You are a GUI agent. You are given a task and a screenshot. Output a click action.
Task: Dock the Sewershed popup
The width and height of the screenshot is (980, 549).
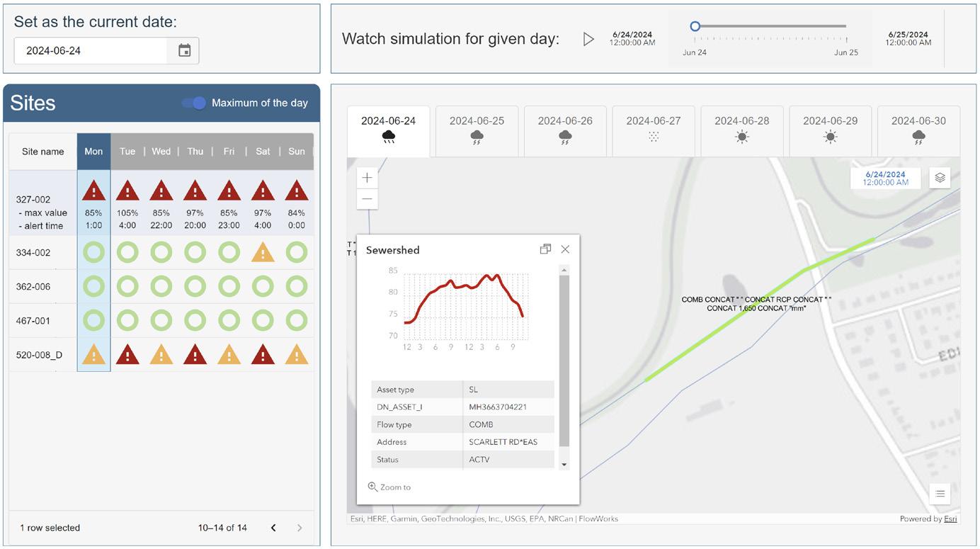tap(545, 249)
